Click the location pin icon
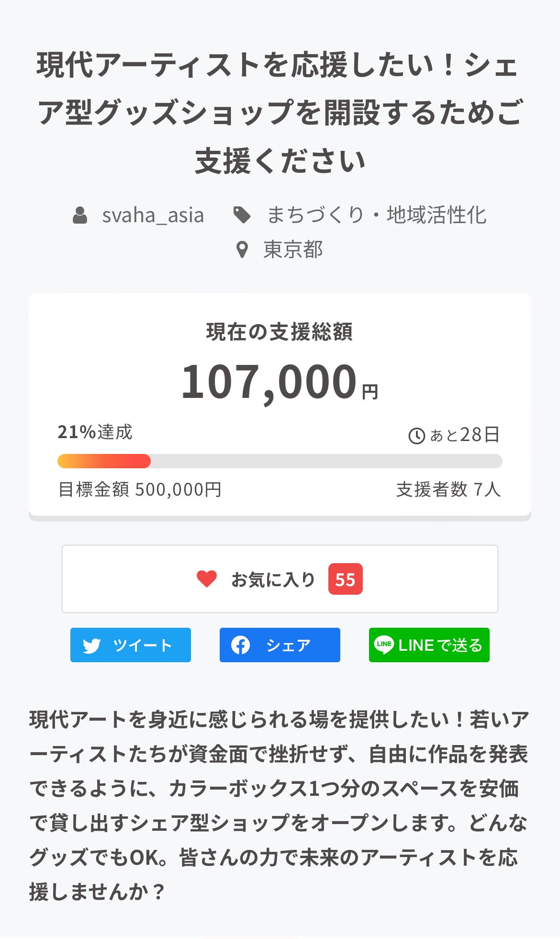This screenshot has width=560, height=939. 242,249
